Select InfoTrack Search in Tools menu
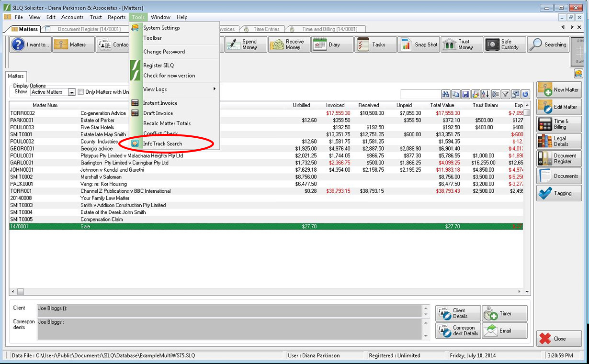Screen dimensions: 589x364 click(174, 143)
